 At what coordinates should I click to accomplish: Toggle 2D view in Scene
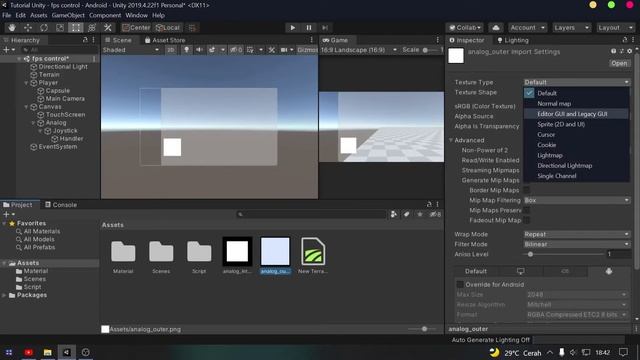pos(171,50)
